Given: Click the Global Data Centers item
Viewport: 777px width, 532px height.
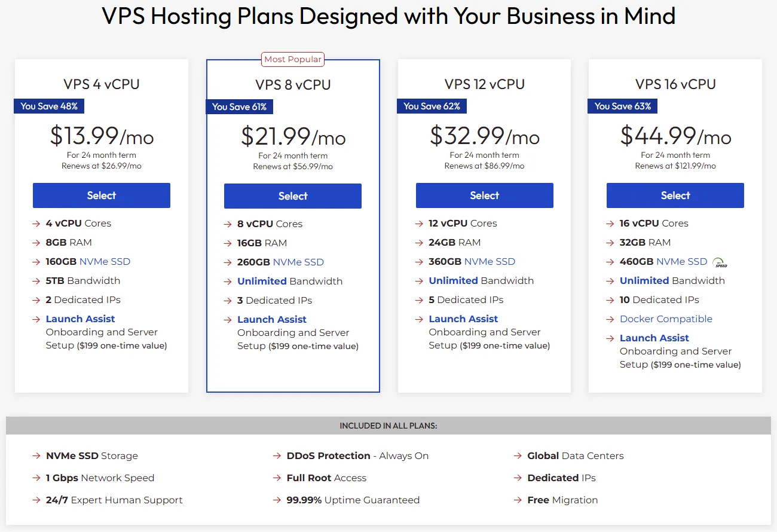Looking at the screenshot, I should click(x=575, y=456).
